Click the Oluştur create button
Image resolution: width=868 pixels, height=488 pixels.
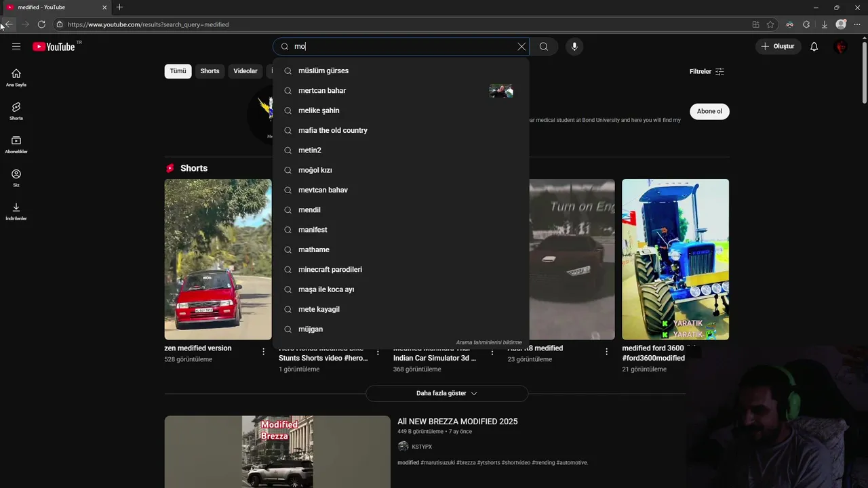click(778, 47)
